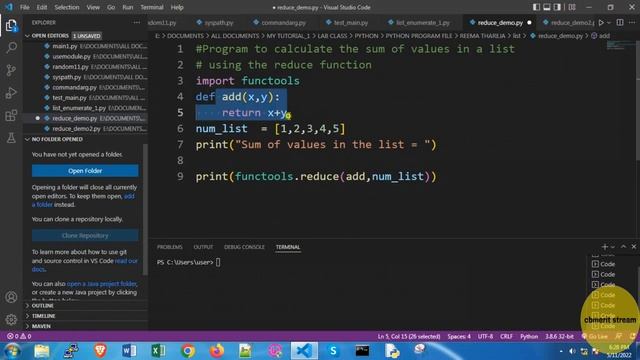Viewport: 640px width, 360px height.
Task: Open the Run menu
Action: [x=128, y=7]
